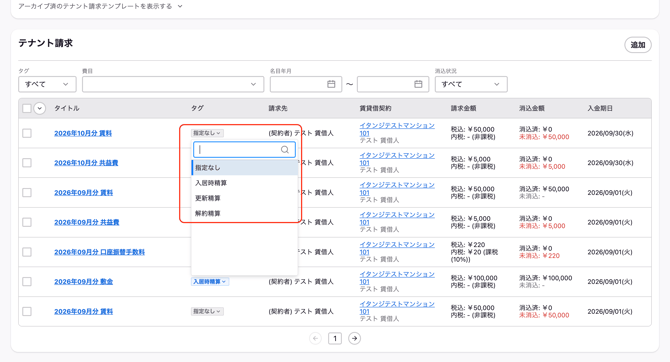Toggle the select-all header checkbox
670x362 pixels.
click(27, 109)
